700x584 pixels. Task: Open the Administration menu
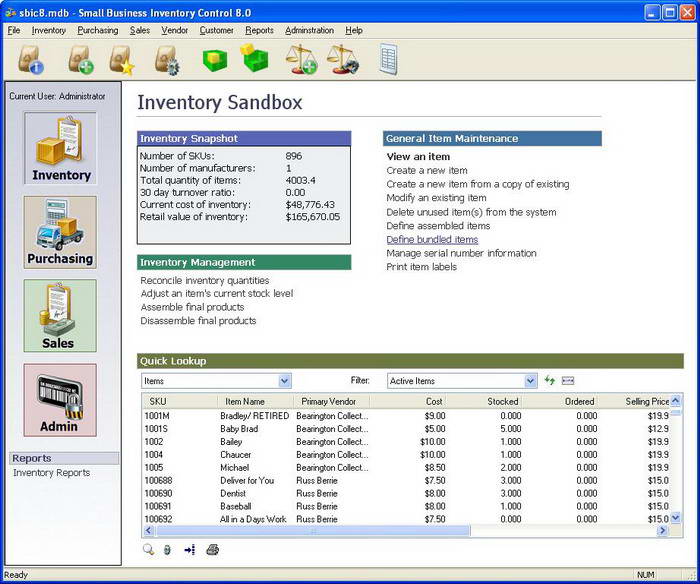309,30
